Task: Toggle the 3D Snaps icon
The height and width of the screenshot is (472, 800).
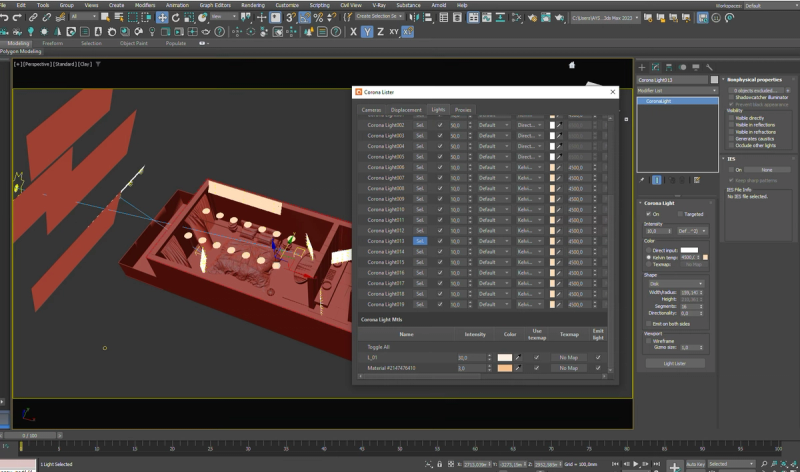Action: [x=291, y=18]
